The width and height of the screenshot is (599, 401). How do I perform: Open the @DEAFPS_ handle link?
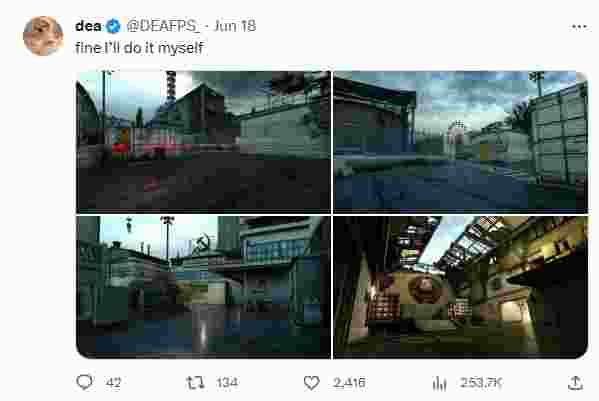pyautogui.click(x=163, y=26)
